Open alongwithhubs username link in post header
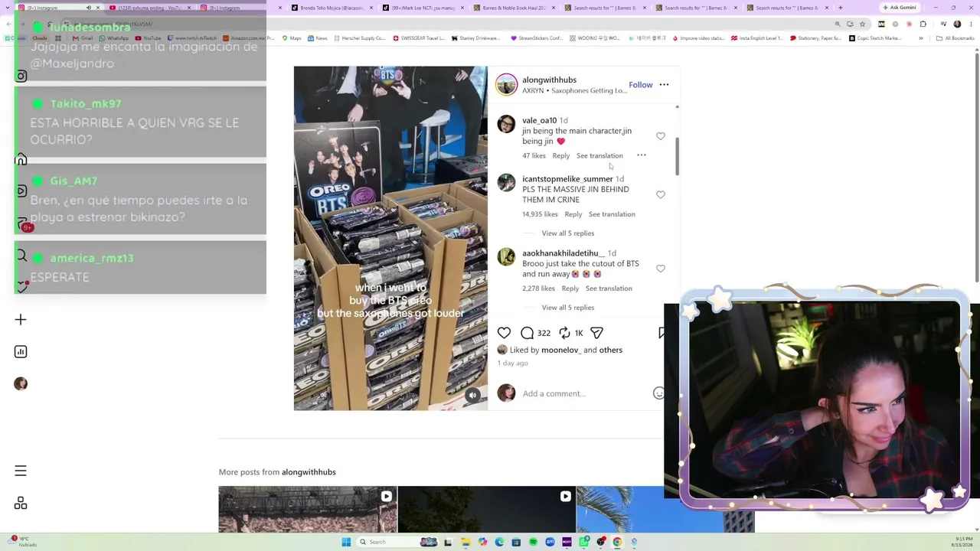This screenshot has width=980, height=551. (x=549, y=80)
